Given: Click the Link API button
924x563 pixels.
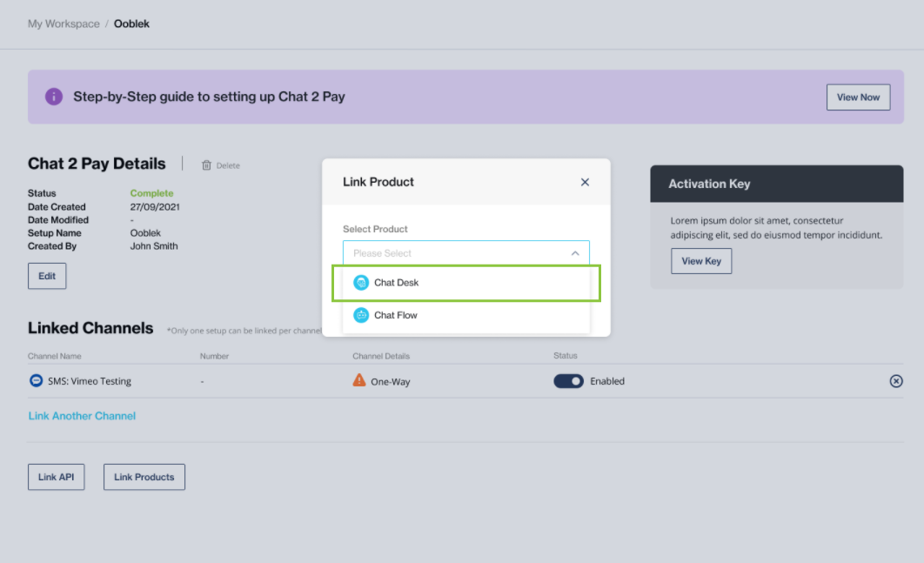Looking at the screenshot, I should click(x=56, y=477).
